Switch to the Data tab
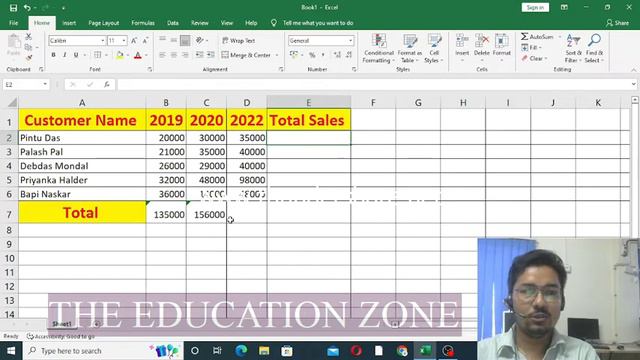Image resolution: width=640 pixels, height=360 pixels. (173, 23)
